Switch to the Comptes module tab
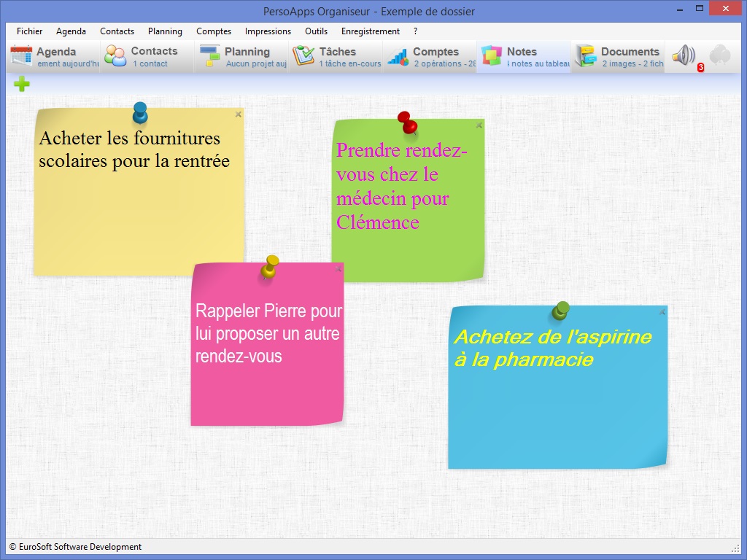The width and height of the screenshot is (747, 560). 430,57
